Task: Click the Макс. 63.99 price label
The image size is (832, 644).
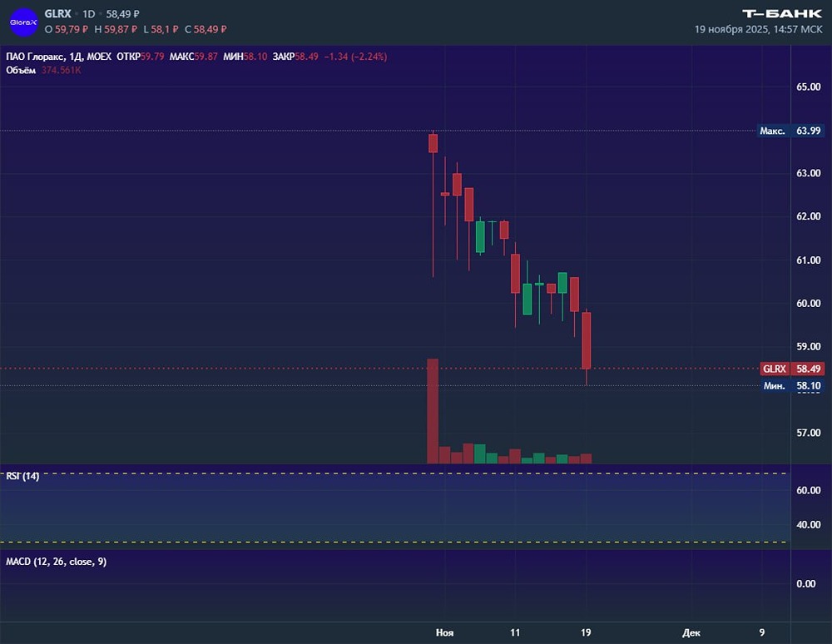Action: [x=790, y=131]
